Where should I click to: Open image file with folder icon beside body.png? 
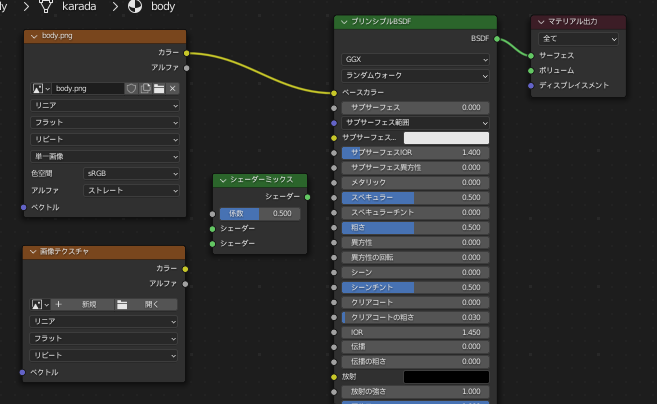point(159,88)
